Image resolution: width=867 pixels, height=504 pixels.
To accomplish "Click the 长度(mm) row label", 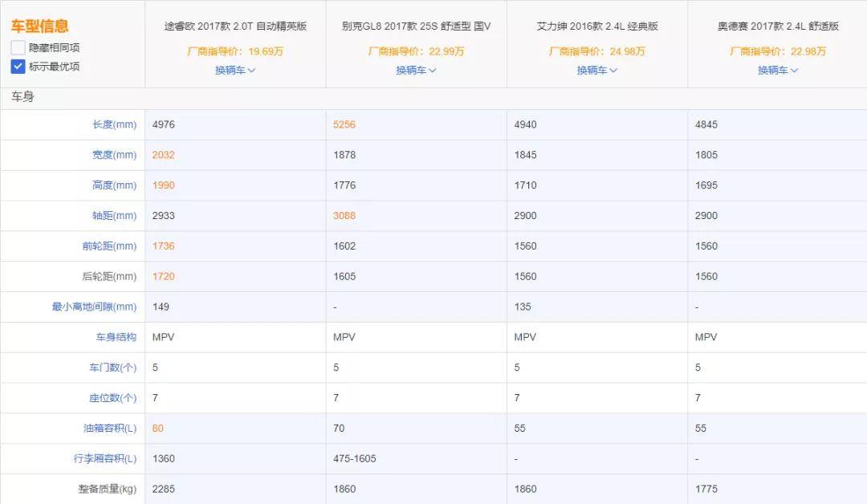I will (x=114, y=125).
